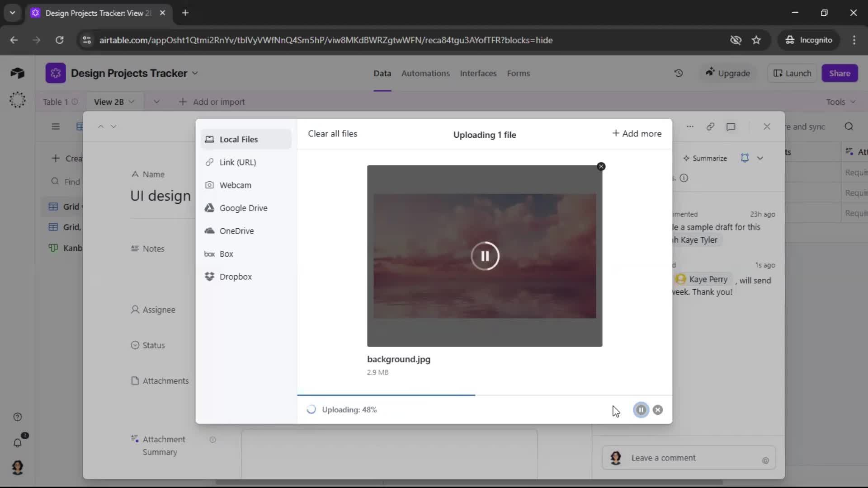Click Add more files
The width and height of the screenshot is (868, 488).
637,134
